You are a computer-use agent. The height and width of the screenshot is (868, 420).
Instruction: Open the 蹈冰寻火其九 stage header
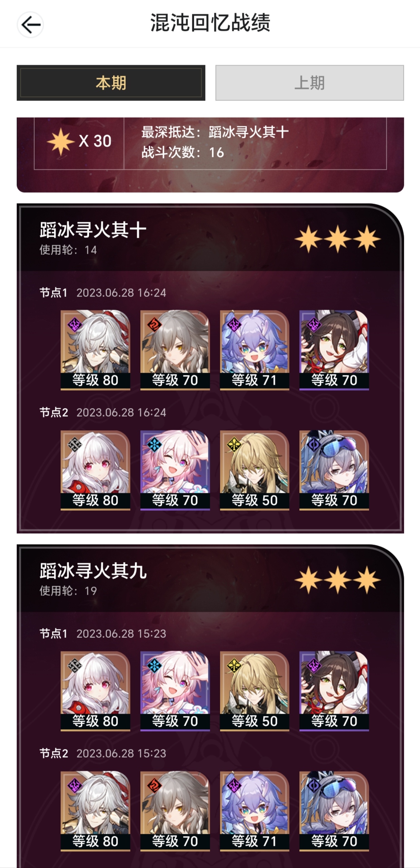[210, 579]
